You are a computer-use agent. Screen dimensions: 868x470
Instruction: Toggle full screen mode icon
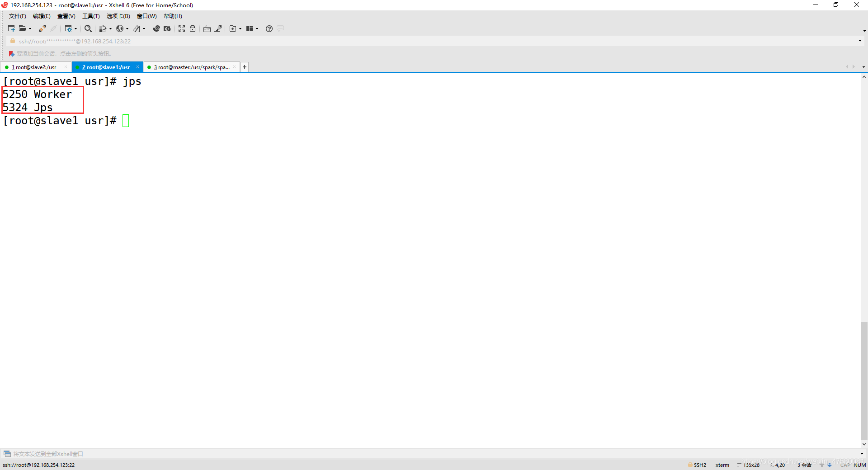coord(182,28)
